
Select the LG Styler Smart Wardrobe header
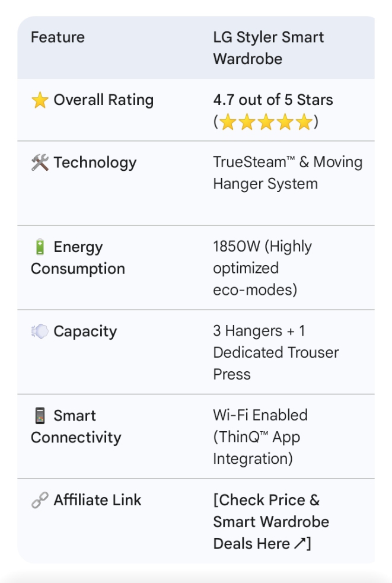(269, 48)
